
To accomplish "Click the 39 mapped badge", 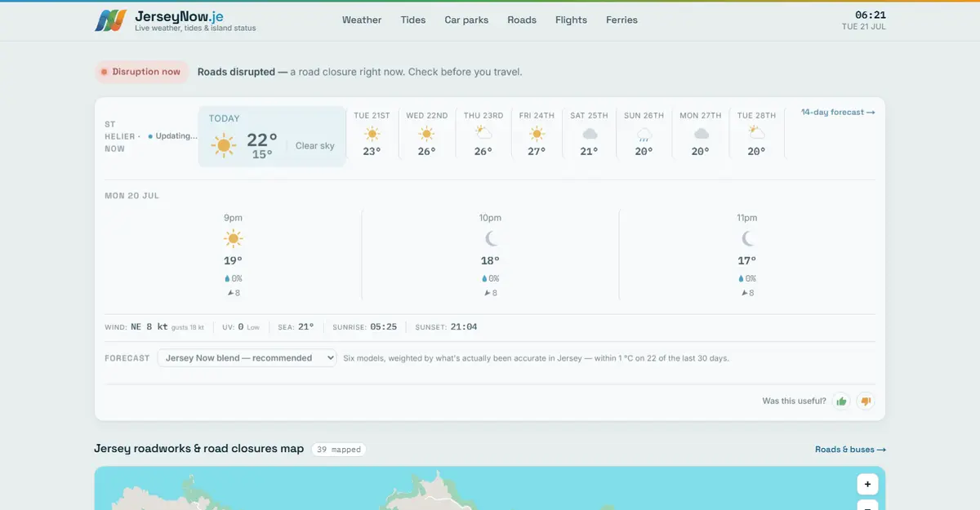I will [x=339, y=450].
